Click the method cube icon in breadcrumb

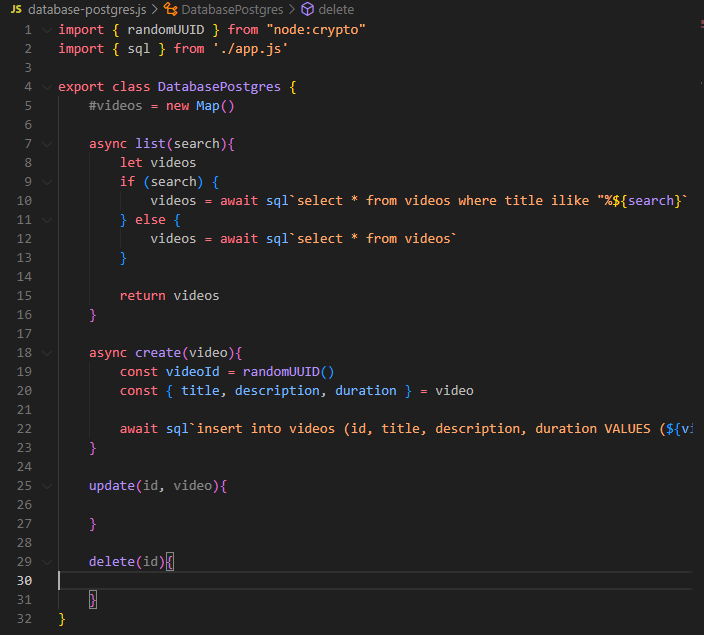tap(308, 9)
